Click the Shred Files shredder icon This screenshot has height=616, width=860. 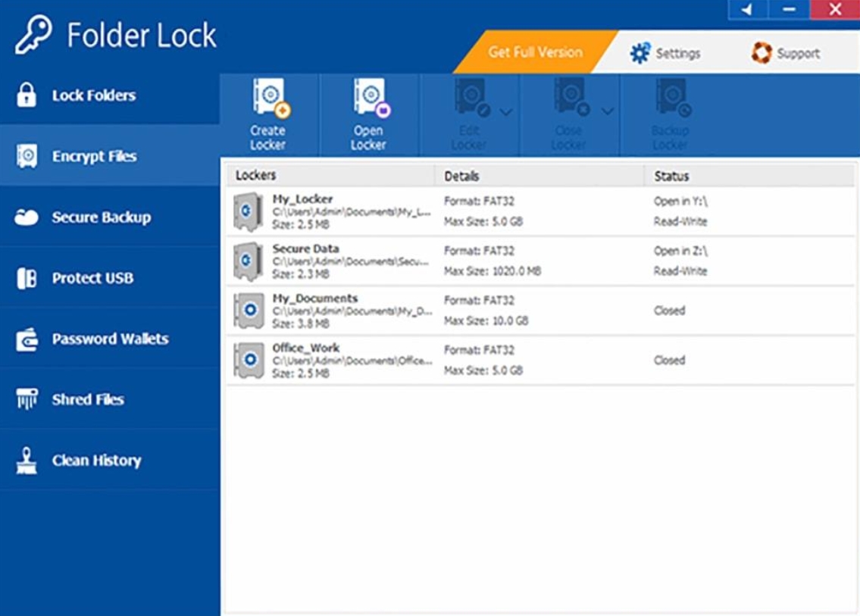(x=27, y=399)
